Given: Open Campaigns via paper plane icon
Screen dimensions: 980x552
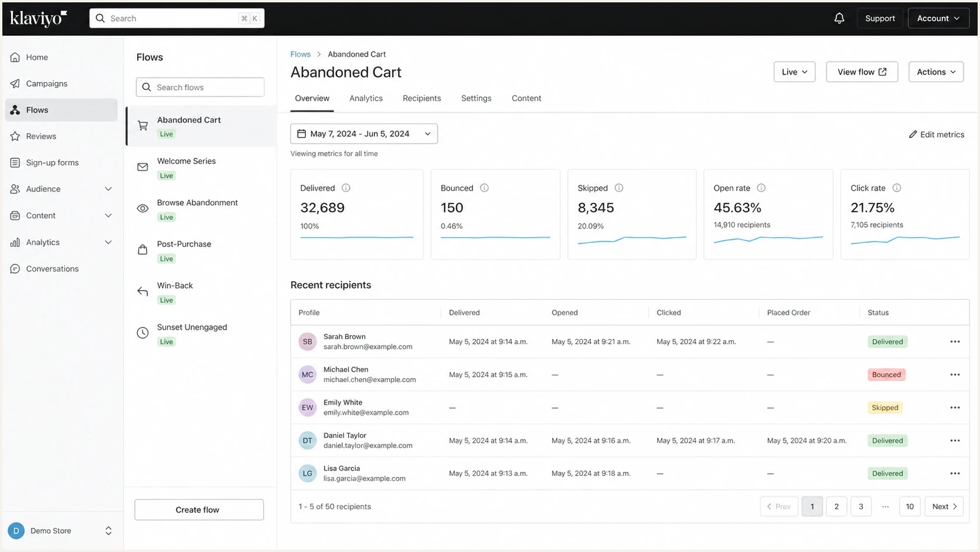Looking at the screenshot, I should pyautogui.click(x=15, y=83).
